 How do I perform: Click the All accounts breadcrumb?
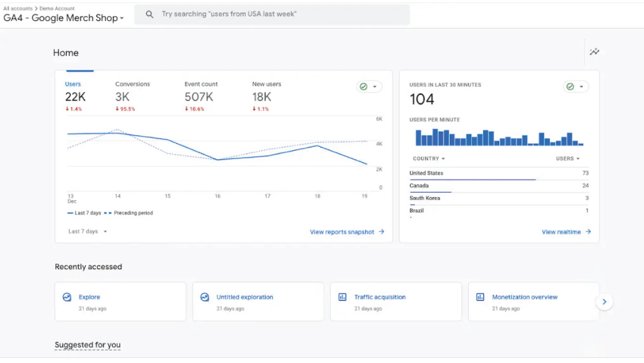coord(18,8)
